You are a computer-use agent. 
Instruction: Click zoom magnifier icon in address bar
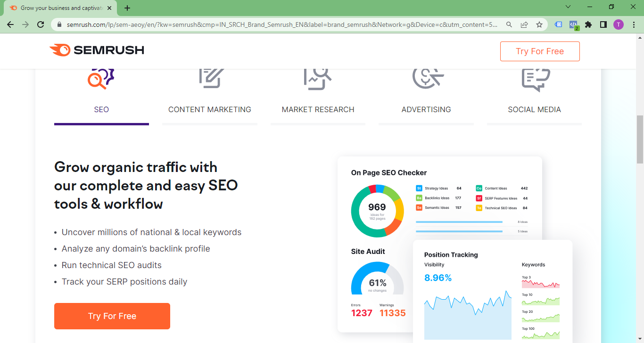(x=509, y=24)
